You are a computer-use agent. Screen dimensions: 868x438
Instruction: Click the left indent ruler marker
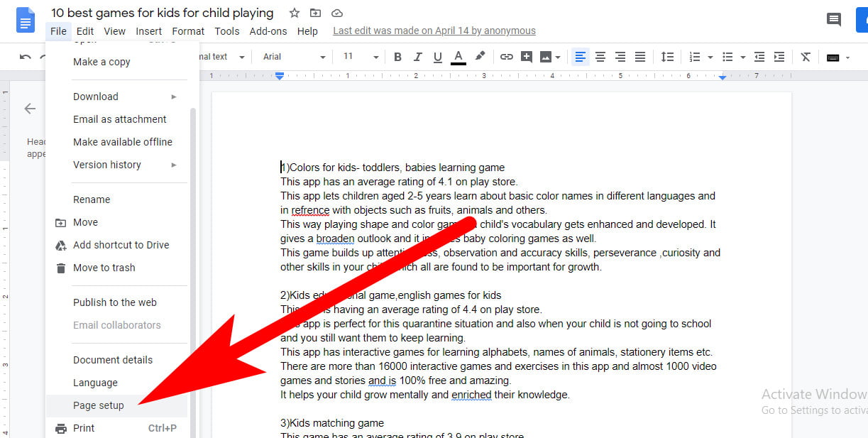pos(280,75)
